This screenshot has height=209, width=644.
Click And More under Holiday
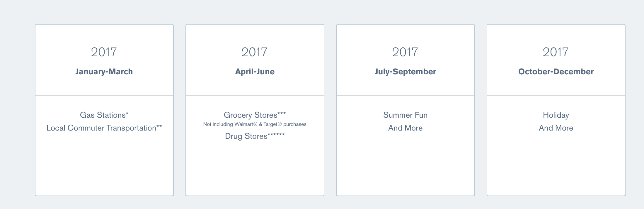[x=556, y=128]
